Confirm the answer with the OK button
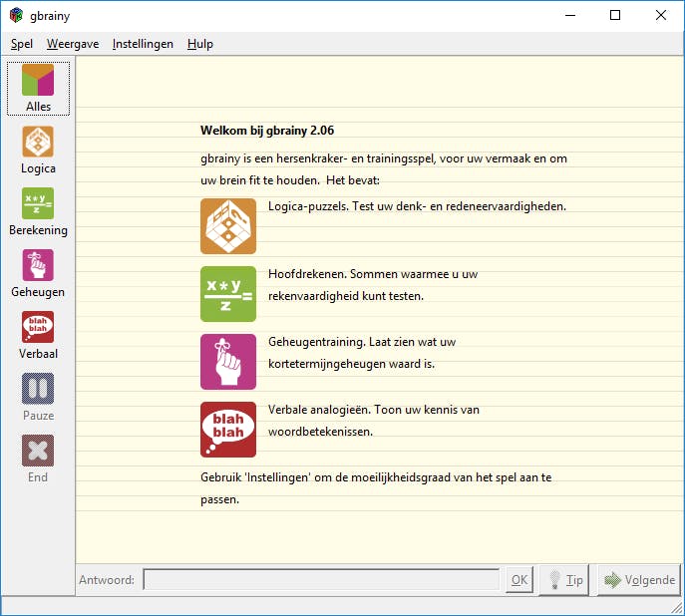Screen dimensions: 685x616 (519, 580)
